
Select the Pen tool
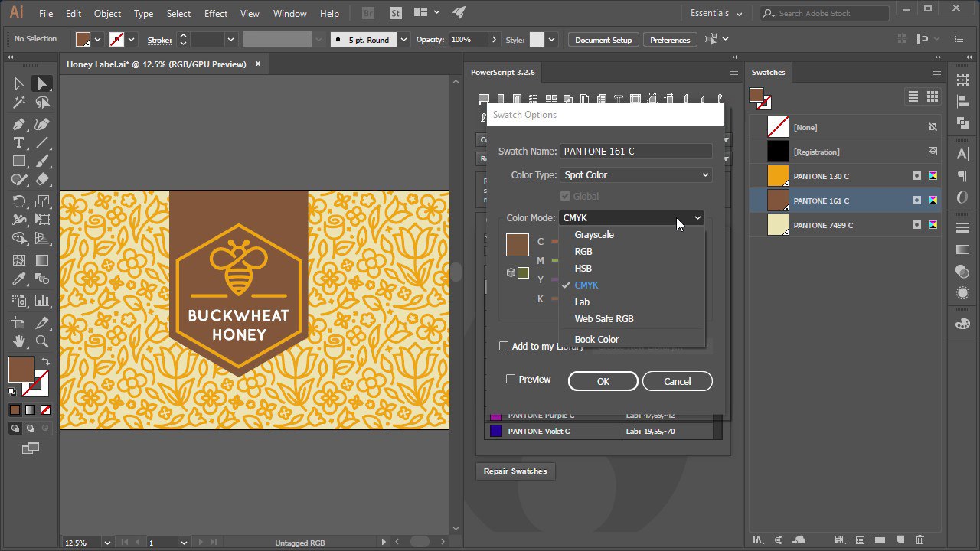[19, 125]
